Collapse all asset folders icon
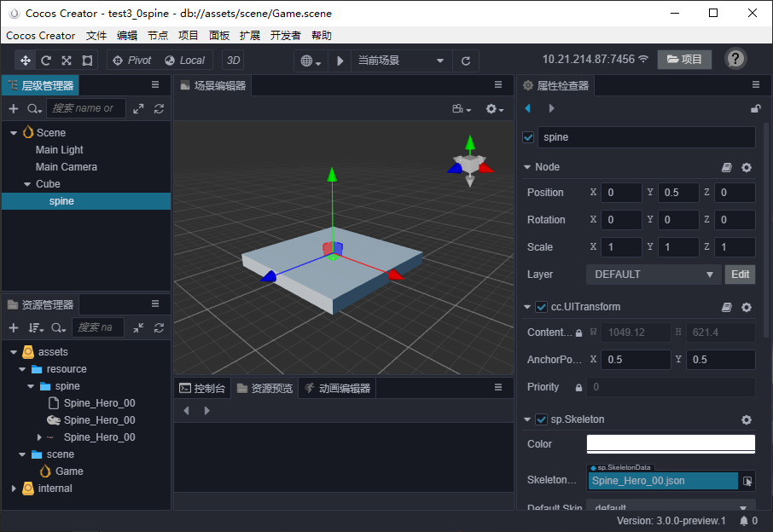This screenshot has height=532, width=773. click(138, 327)
